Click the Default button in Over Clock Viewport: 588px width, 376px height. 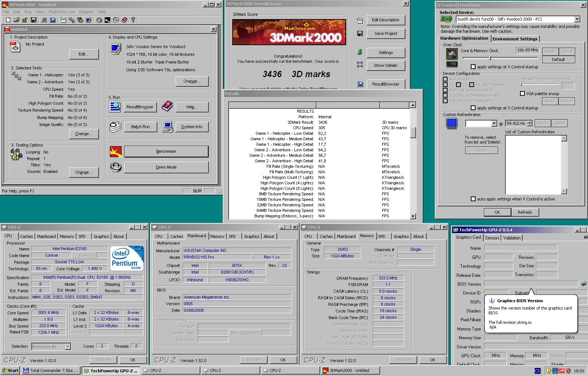[x=558, y=59]
